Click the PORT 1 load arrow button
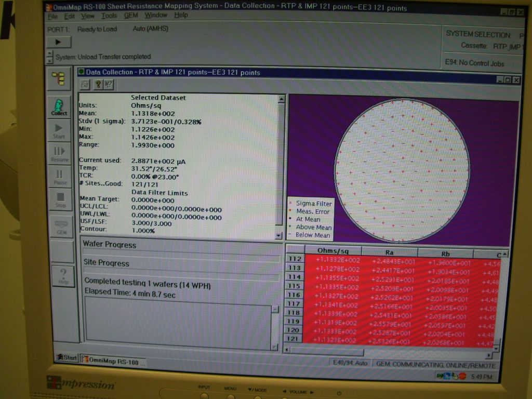The image size is (532, 399). pos(59,41)
